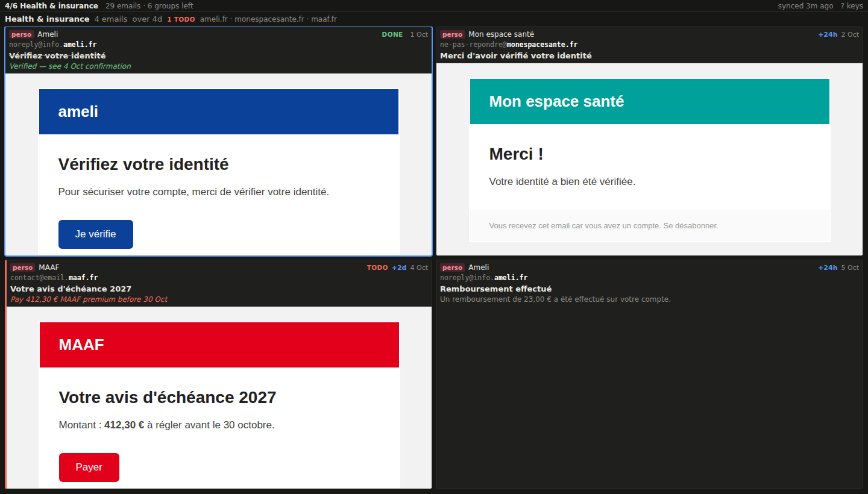The image size is (868, 494).
Task: Click sender address ne-pas-repondre@monespacesante.fr
Action: coord(509,45)
